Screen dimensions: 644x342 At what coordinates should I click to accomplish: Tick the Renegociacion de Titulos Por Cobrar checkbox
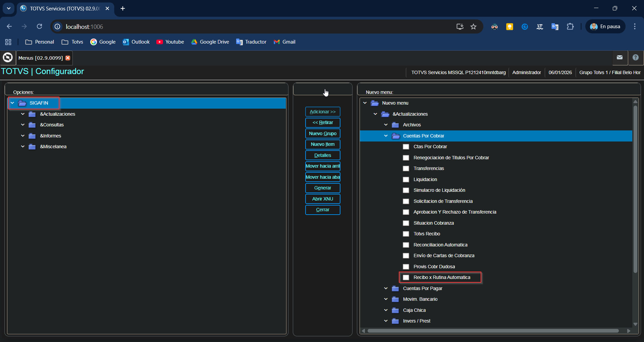pyautogui.click(x=406, y=158)
